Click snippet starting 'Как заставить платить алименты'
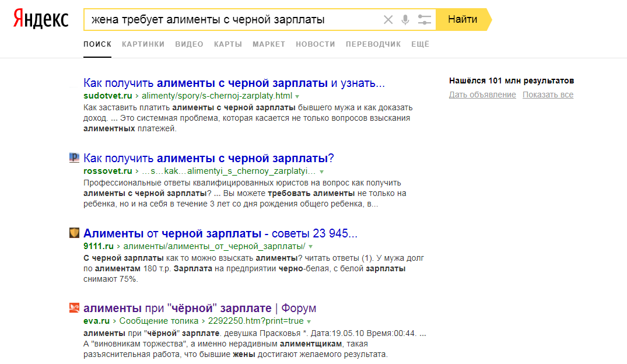This screenshot has height=364, width=627. click(248, 118)
